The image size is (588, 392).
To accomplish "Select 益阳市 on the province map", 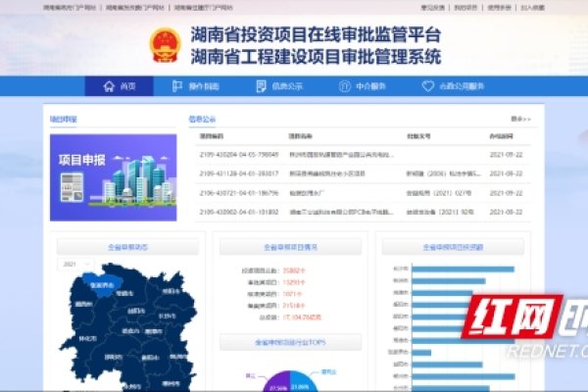I will point(136,311).
